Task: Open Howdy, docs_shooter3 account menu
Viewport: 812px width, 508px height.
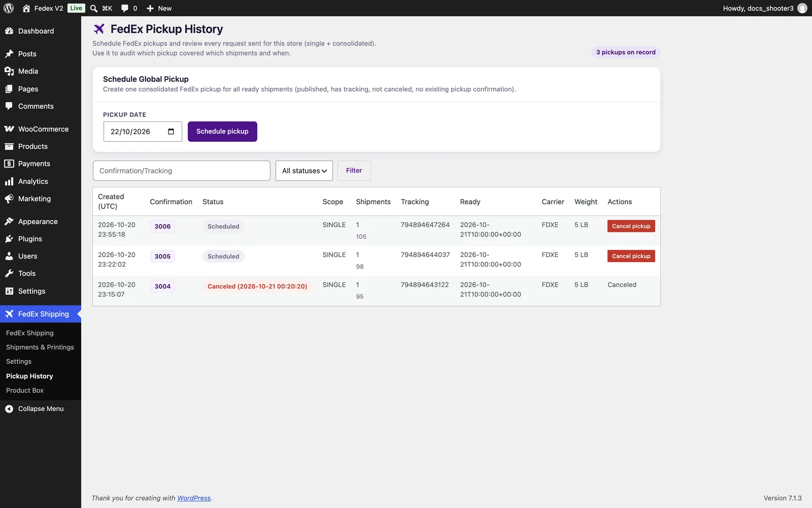Action: pyautogui.click(x=764, y=8)
